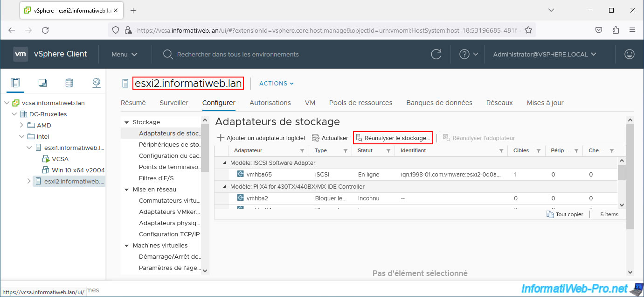Open Networking inventory view icon

coord(96,83)
